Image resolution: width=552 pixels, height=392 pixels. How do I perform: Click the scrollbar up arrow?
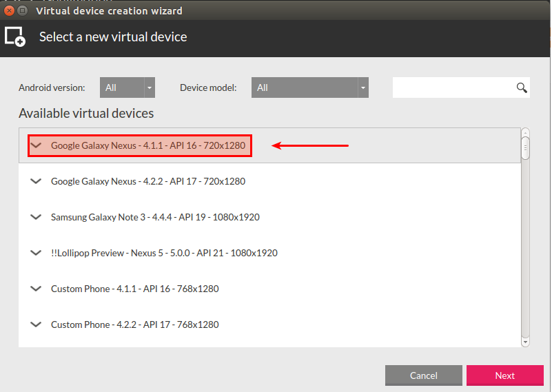[525, 133]
